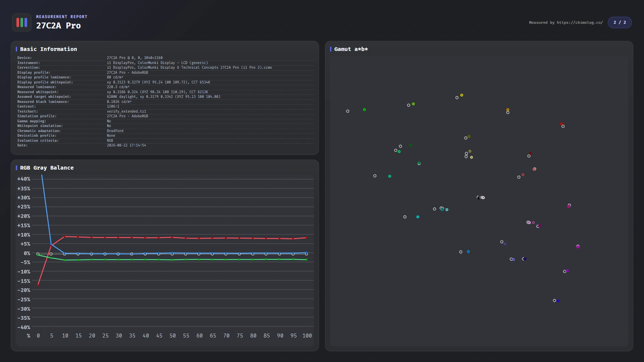Click the "100" x-axis label

pos(307,336)
